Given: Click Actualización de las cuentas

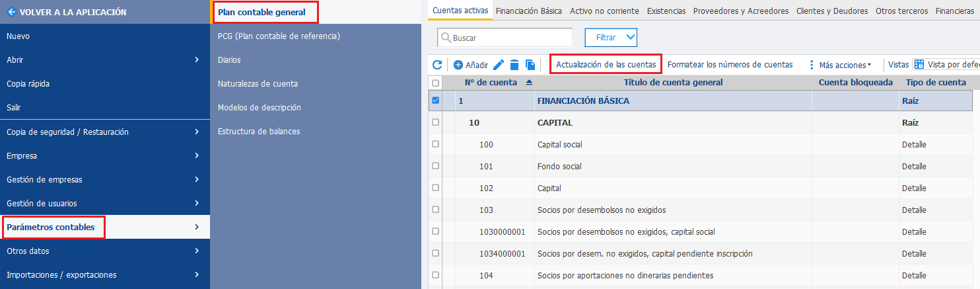Looking at the screenshot, I should click(x=606, y=65).
